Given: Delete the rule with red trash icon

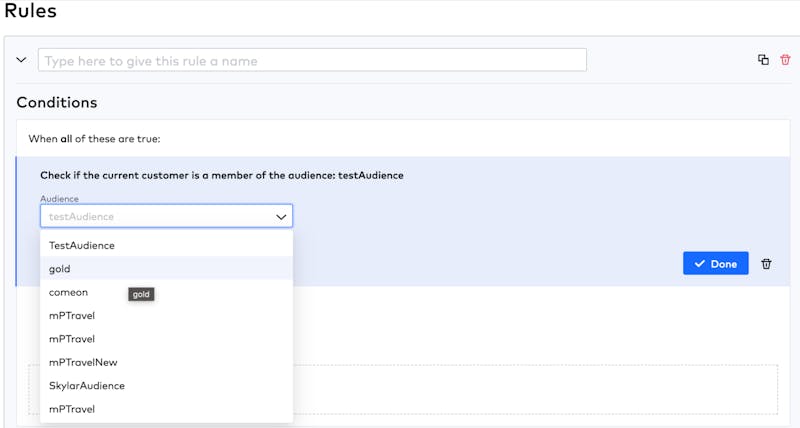Looking at the screenshot, I should click(x=785, y=60).
